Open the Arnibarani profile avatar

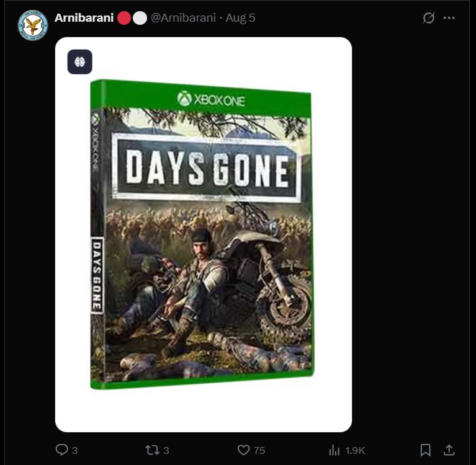33,25
